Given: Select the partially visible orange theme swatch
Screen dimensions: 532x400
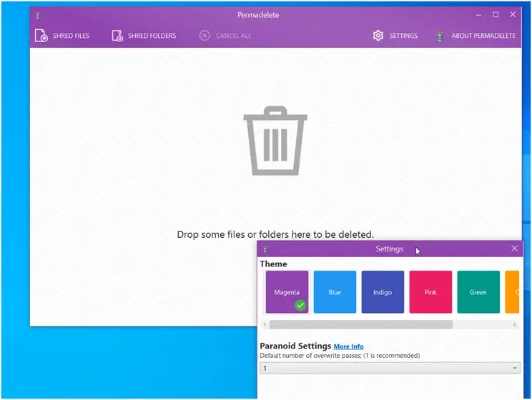Looking at the screenshot, I should point(512,292).
